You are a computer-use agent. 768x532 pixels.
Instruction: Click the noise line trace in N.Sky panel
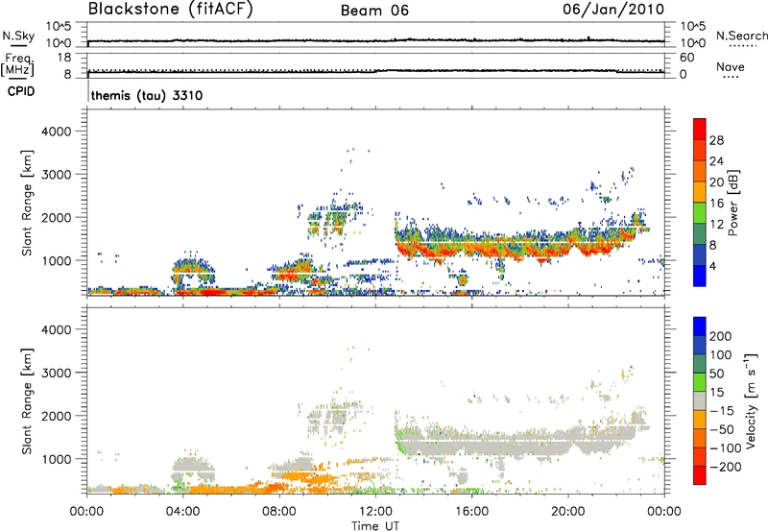pyautogui.click(x=375, y=40)
